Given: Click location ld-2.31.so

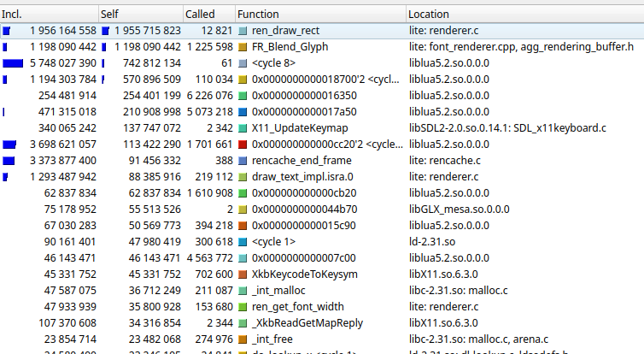Looking at the screenshot, I should pyautogui.click(x=431, y=242).
